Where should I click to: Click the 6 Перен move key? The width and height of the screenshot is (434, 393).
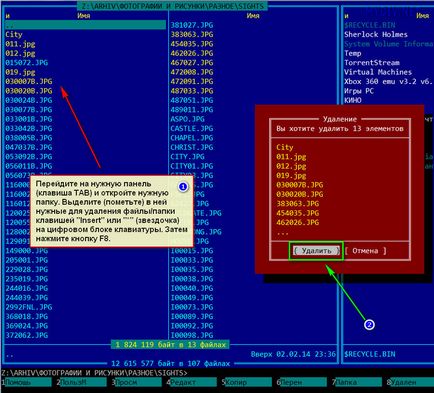(303, 382)
